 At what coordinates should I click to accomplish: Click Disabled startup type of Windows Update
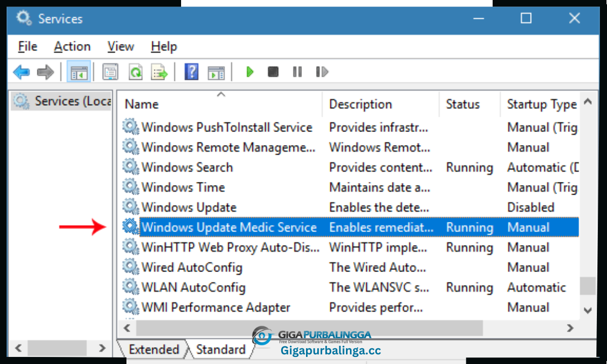pyautogui.click(x=531, y=207)
